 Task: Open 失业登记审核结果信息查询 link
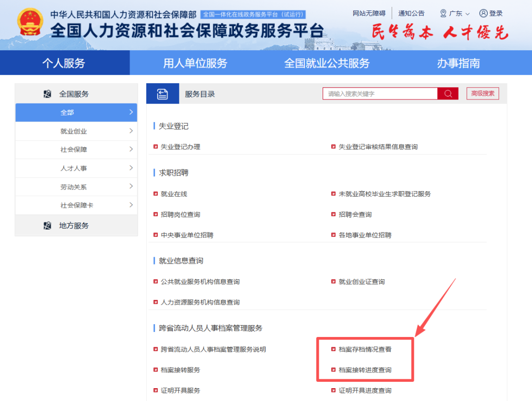(378, 147)
